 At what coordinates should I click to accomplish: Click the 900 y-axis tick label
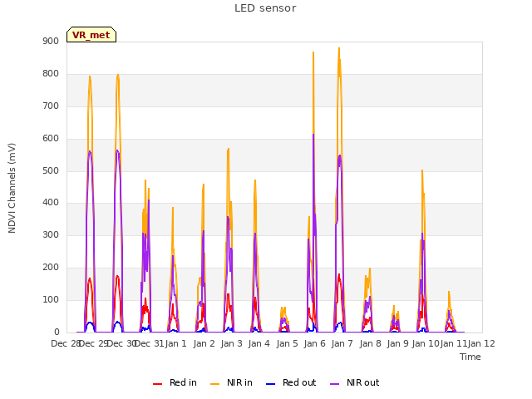(x=51, y=41)
